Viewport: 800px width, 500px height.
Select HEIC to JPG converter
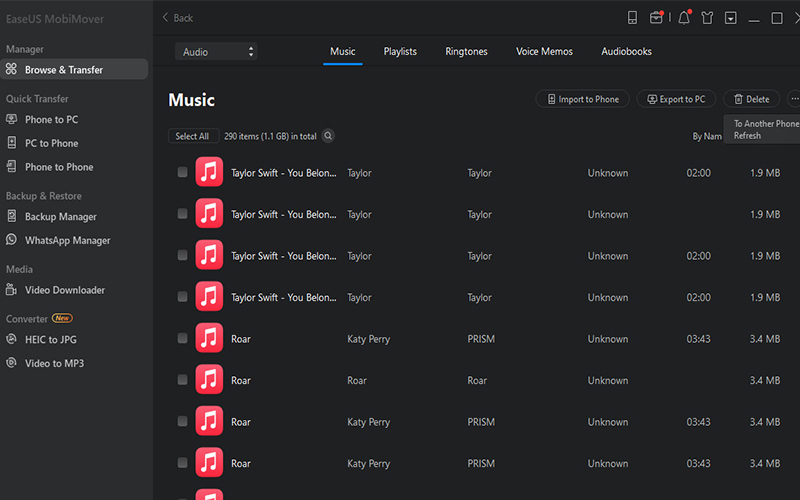(50, 339)
